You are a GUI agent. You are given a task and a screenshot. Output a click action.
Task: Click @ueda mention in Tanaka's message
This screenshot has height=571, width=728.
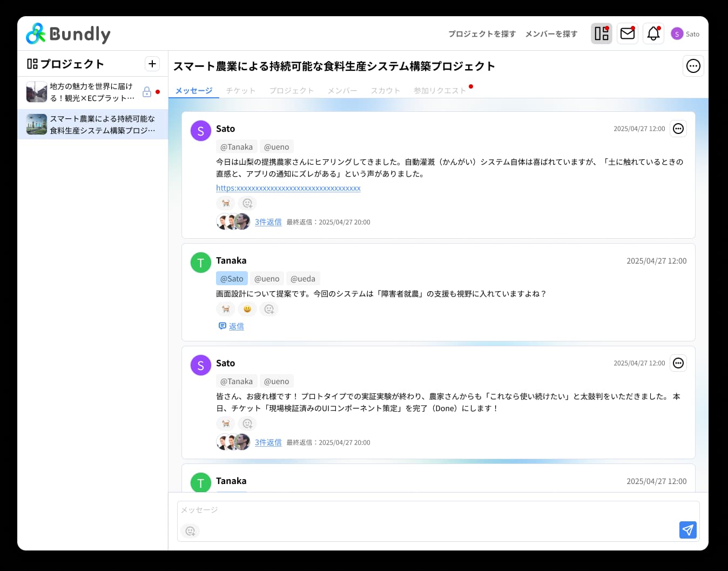point(303,279)
